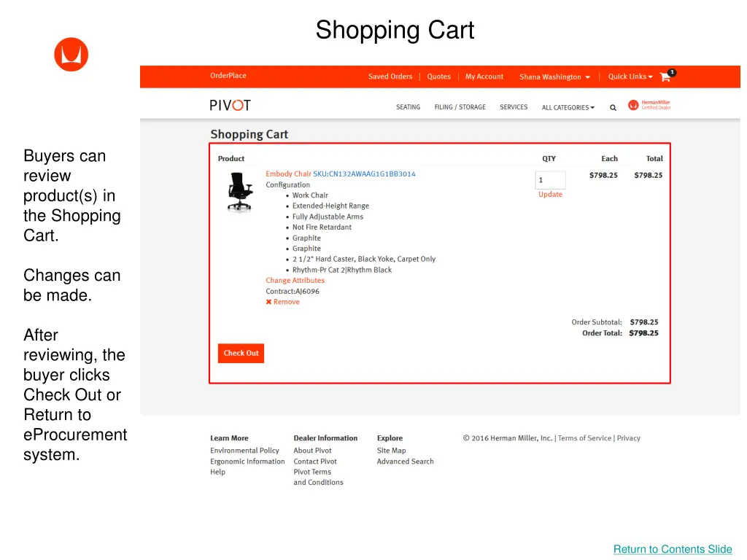
Task: Click the Each price $798.25
Action: pyautogui.click(x=603, y=175)
